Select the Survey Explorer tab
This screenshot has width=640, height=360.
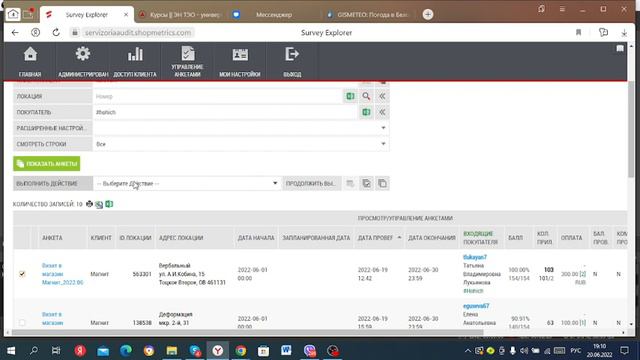click(x=87, y=15)
